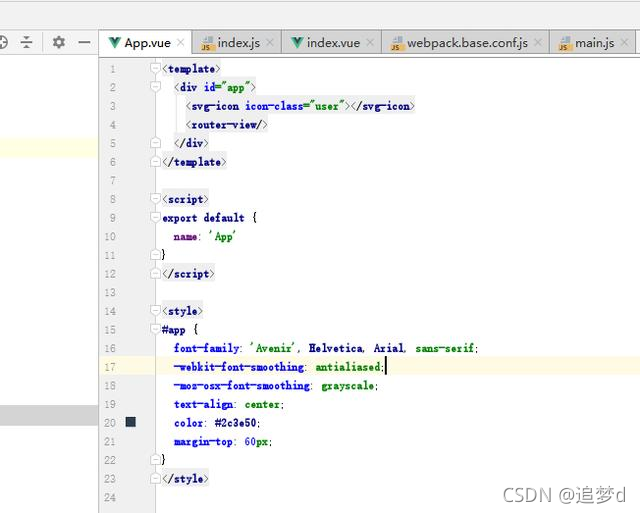Hide the project tool window

84,42
